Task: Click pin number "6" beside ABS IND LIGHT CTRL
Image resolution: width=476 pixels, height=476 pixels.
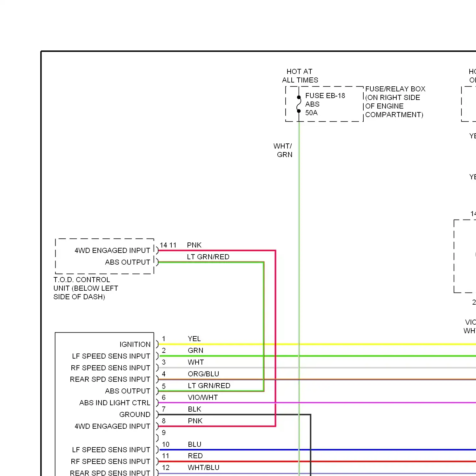Action: [x=164, y=397]
